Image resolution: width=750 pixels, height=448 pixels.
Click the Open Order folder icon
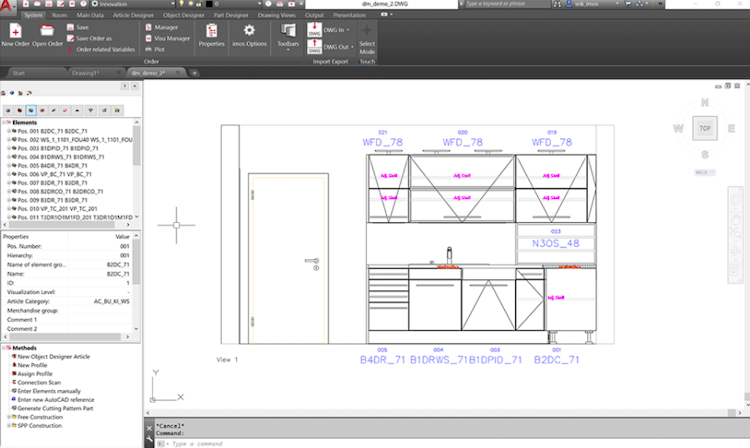point(47,32)
